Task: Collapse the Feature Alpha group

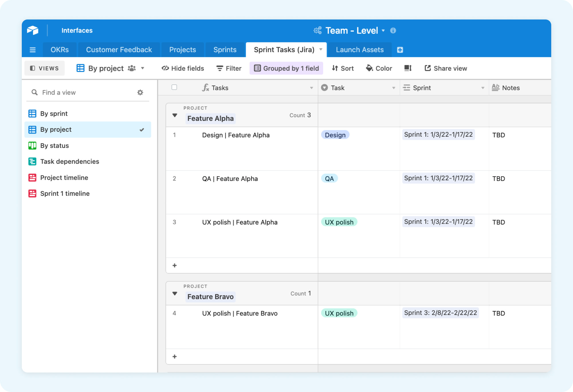Action: [175, 115]
